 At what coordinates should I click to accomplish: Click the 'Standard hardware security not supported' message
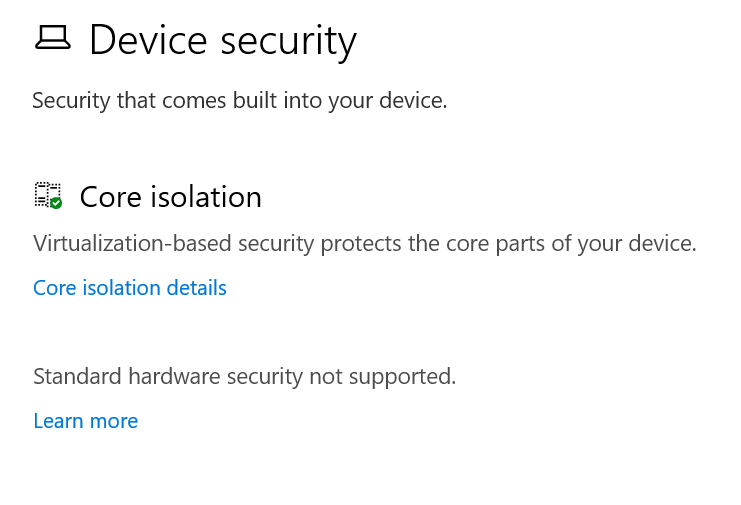pos(244,377)
